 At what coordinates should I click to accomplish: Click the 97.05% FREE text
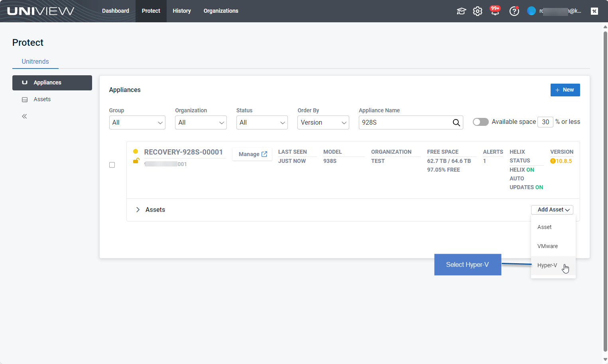coord(443,170)
